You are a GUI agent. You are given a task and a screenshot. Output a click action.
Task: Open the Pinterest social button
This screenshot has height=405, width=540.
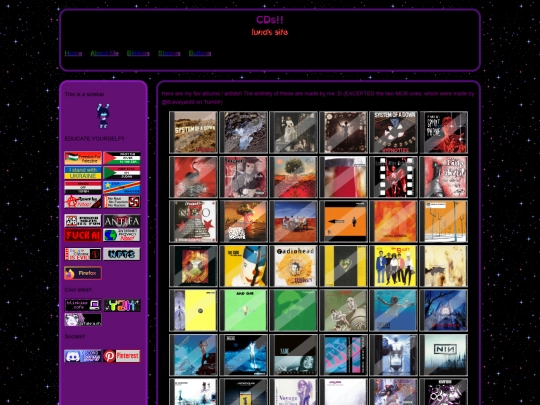(122, 356)
